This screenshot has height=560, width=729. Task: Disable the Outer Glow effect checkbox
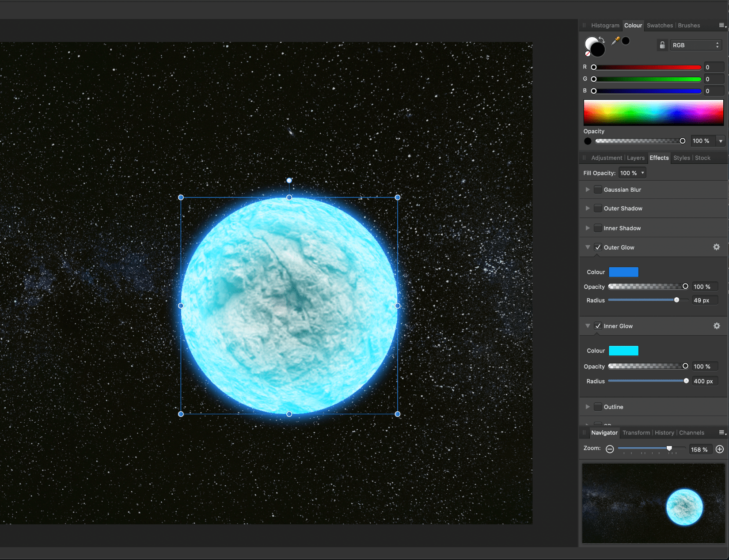pos(598,247)
